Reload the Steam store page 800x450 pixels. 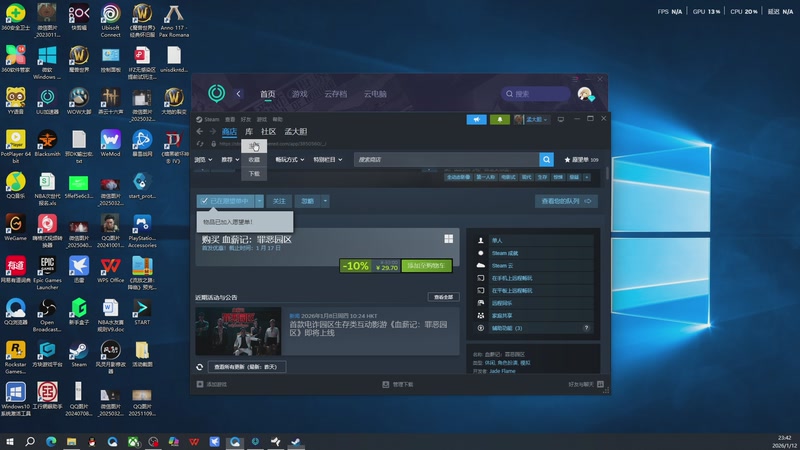point(200,144)
